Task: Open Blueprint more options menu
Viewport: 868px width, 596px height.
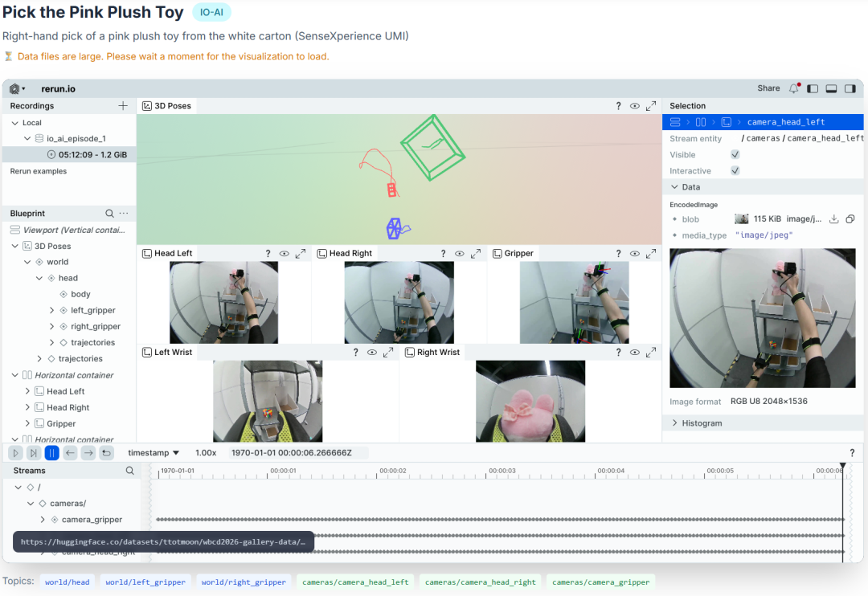Action: [x=124, y=214]
